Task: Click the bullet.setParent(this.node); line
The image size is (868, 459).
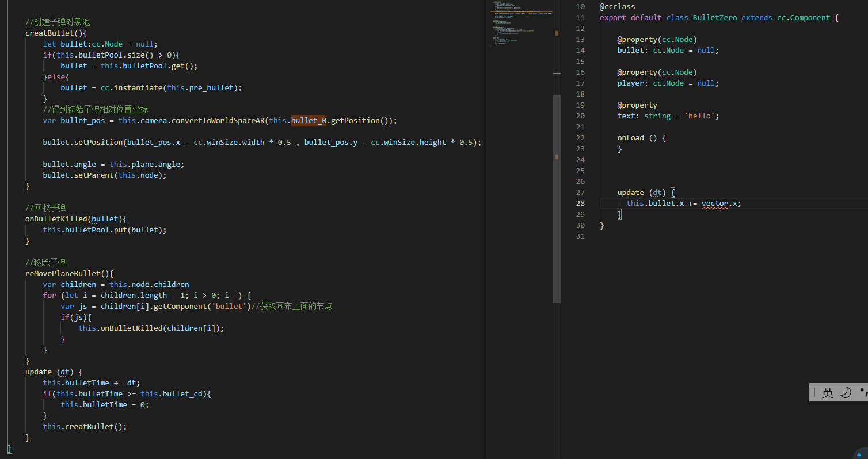Action: click(x=105, y=175)
